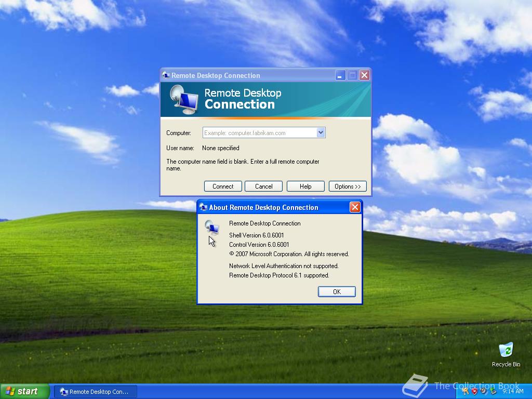The image size is (532, 399).
Task: Click OK in the About dialog
Action: click(x=337, y=292)
